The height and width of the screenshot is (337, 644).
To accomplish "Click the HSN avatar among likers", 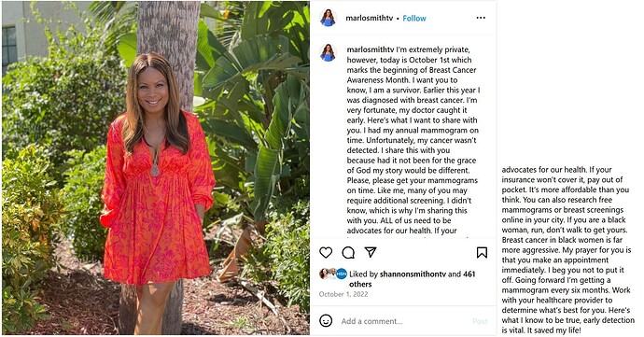I will point(342,274).
